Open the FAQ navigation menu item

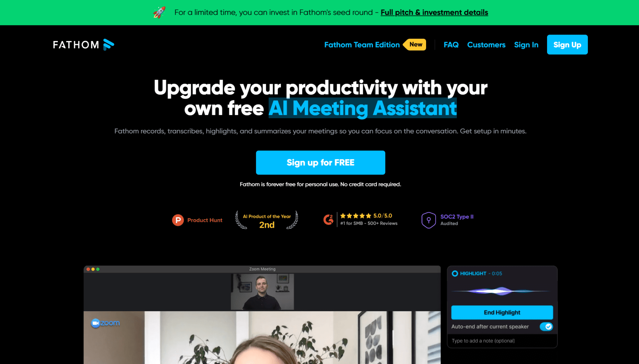point(451,44)
